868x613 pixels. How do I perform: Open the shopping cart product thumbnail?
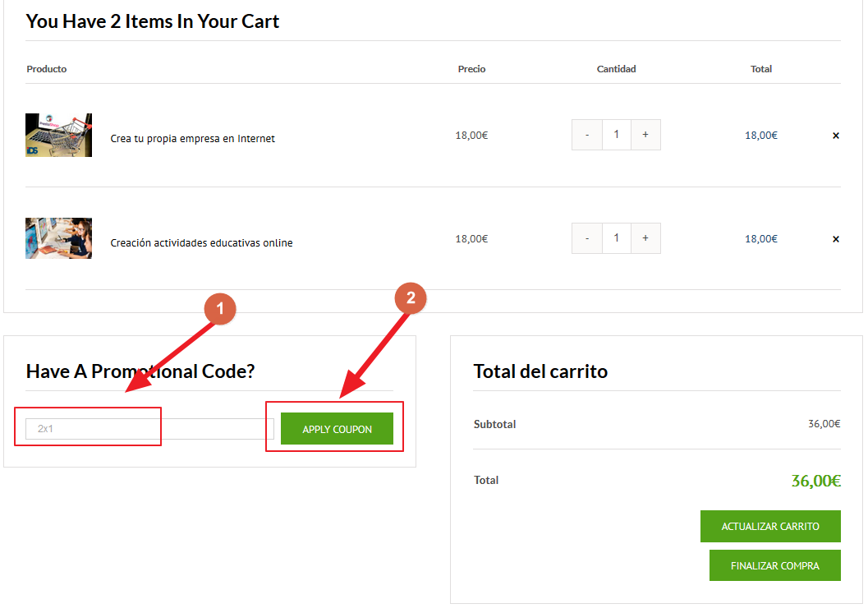tap(58, 136)
